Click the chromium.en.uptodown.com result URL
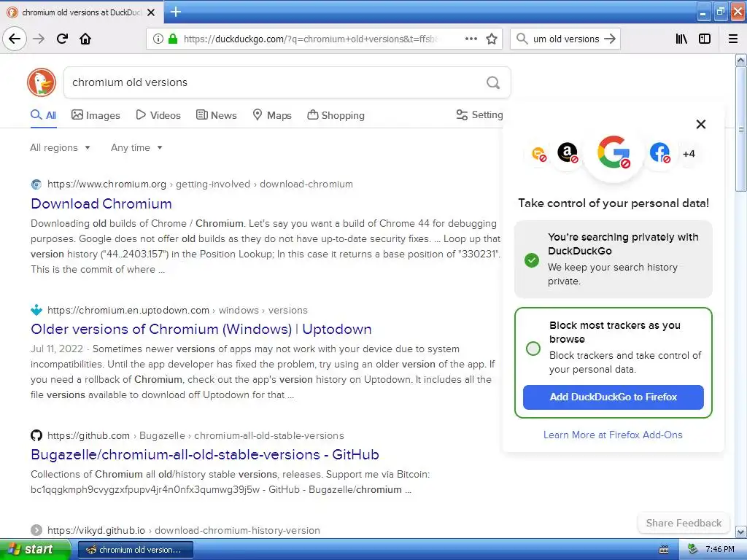The height and width of the screenshot is (560, 747). point(177,310)
